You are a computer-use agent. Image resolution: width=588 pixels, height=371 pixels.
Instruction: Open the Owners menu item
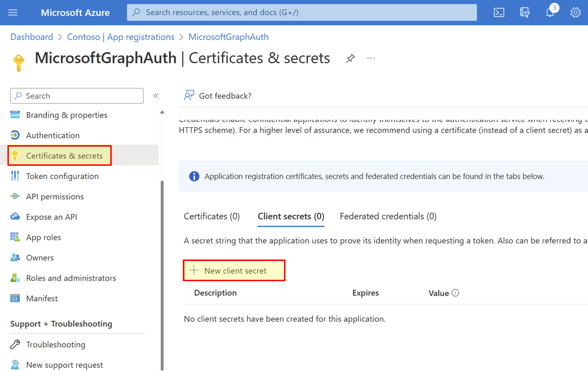[40, 258]
